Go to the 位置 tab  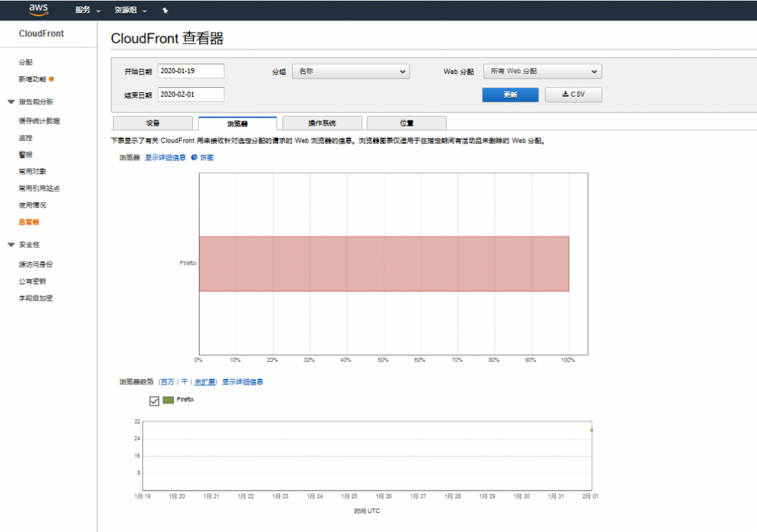click(x=407, y=123)
